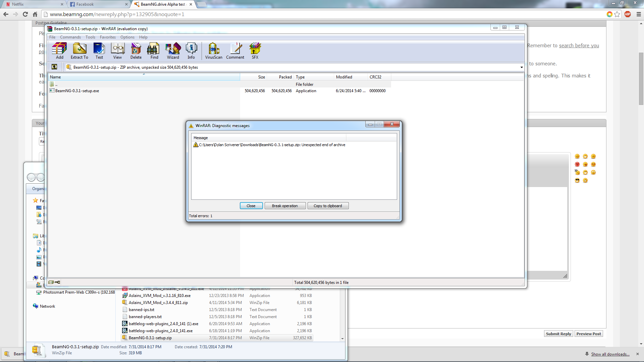Click Close in Diagnostic messages dialog
This screenshot has height=362, width=644.
(251, 206)
